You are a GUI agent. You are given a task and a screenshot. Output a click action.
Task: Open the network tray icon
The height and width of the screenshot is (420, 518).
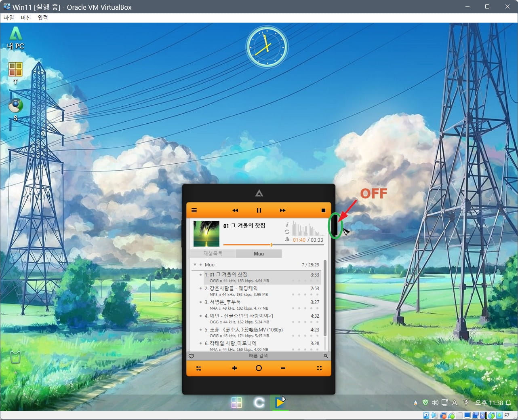click(x=445, y=403)
